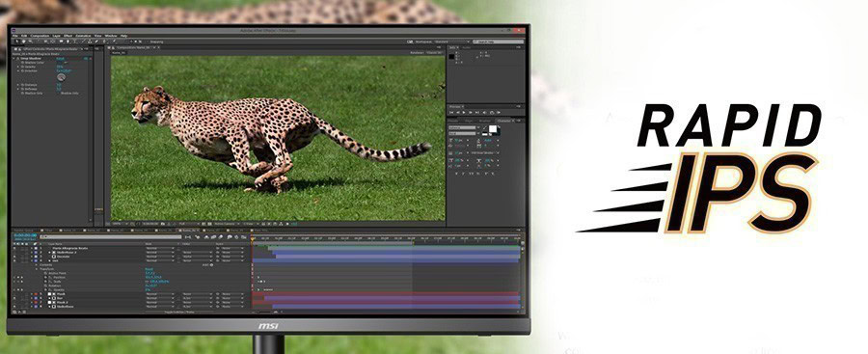Click Toggle Switches / Modes button
Viewport: 868px width, 354px height.
tap(179, 312)
